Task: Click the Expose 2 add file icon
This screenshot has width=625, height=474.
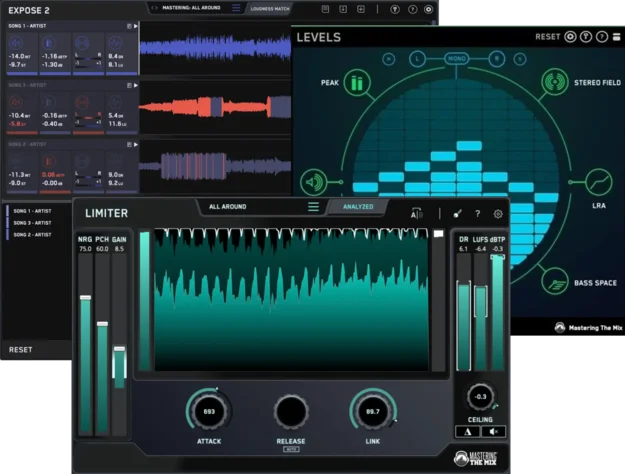Action: (x=361, y=9)
